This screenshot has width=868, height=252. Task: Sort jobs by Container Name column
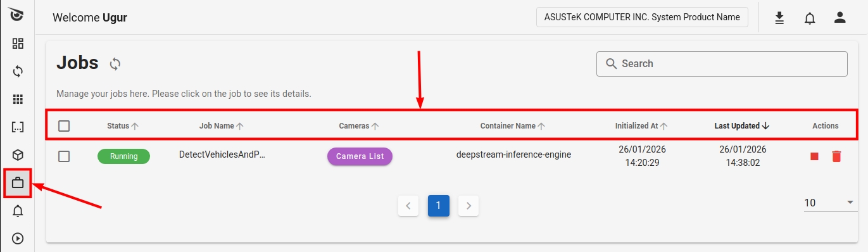click(513, 126)
